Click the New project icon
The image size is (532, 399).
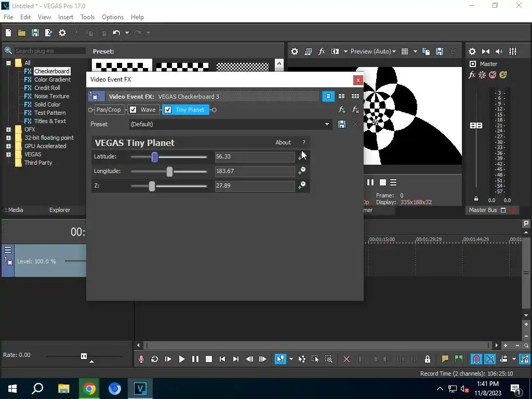pos(8,33)
